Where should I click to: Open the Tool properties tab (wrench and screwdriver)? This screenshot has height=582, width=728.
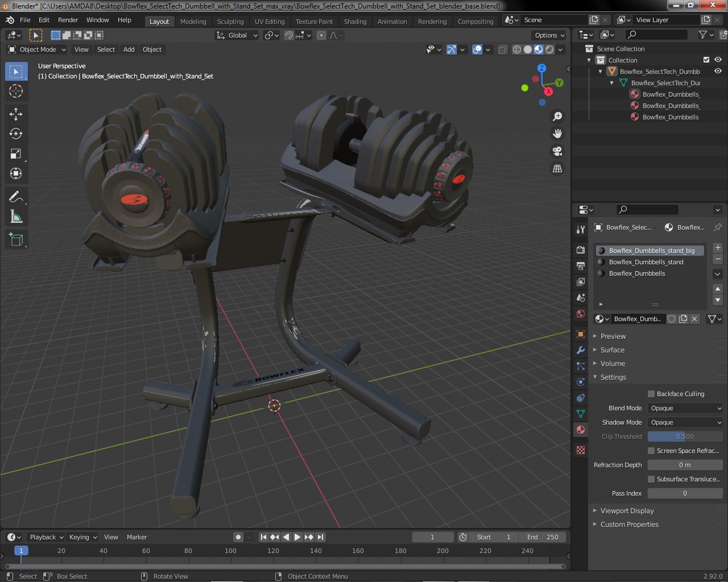pyautogui.click(x=581, y=230)
